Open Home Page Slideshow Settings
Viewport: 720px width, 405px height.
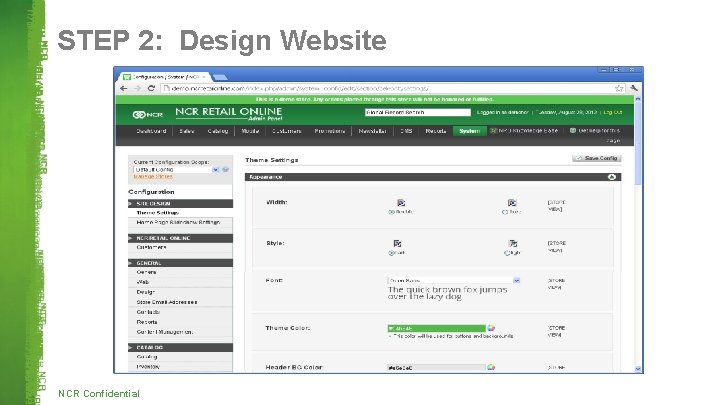click(178, 222)
